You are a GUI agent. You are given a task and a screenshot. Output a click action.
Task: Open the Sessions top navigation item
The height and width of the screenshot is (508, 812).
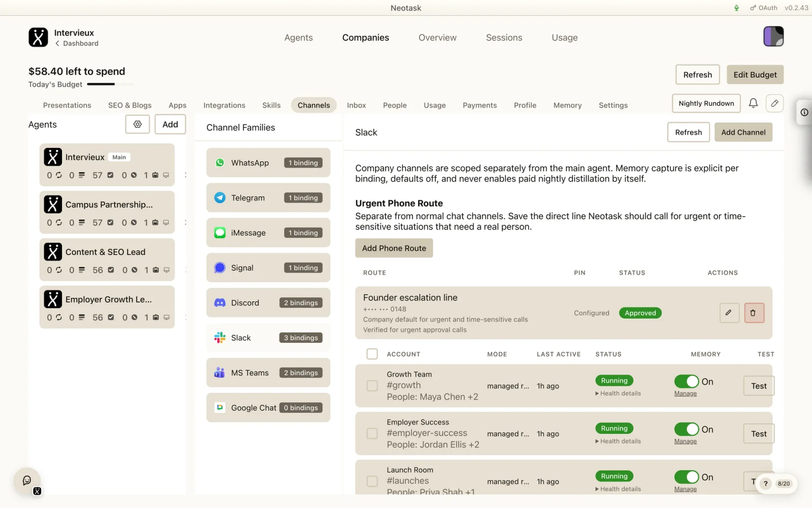504,38
